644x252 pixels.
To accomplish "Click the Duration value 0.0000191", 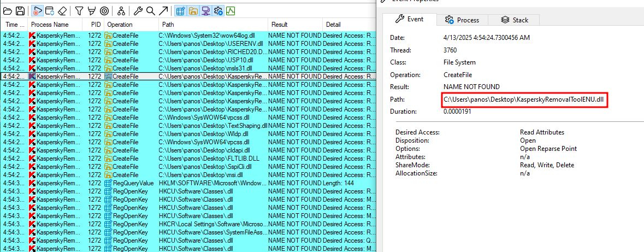I will click(x=457, y=112).
